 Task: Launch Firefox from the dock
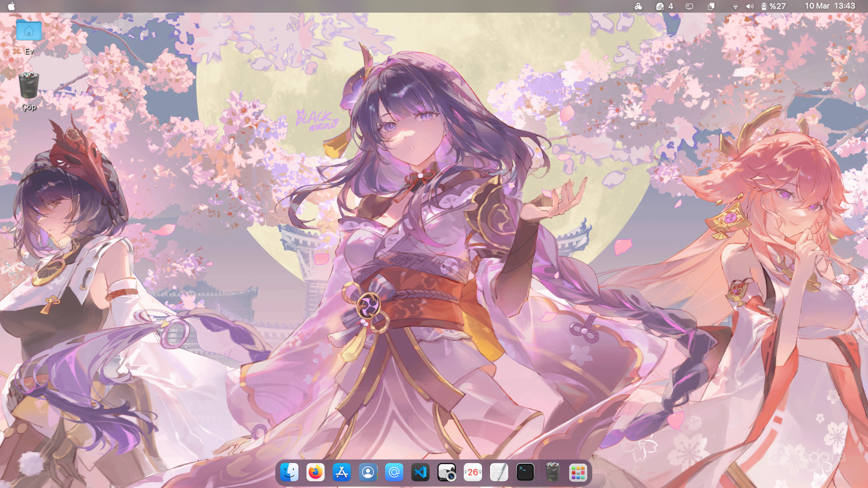coord(316,473)
